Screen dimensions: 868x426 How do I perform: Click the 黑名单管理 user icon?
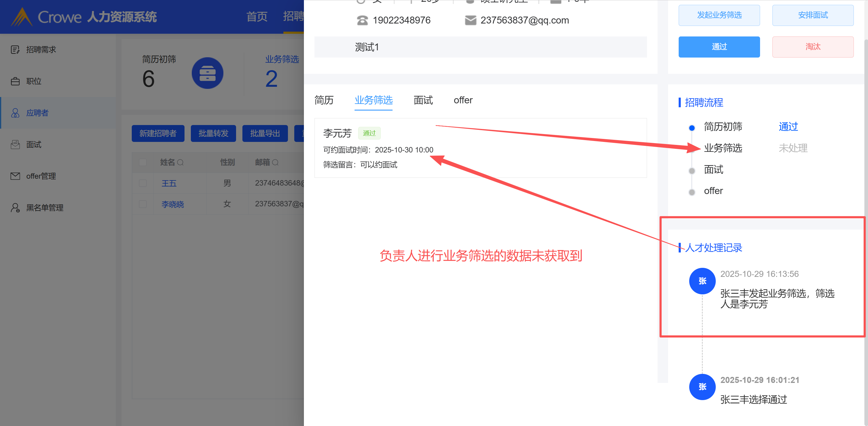pyautogui.click(x=15, y=208)
